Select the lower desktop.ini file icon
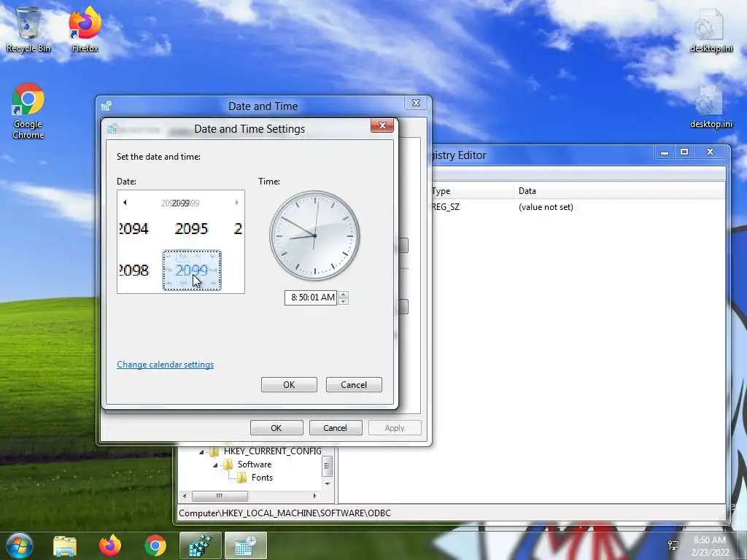The image size is (747, 560). tap(711, 106)
